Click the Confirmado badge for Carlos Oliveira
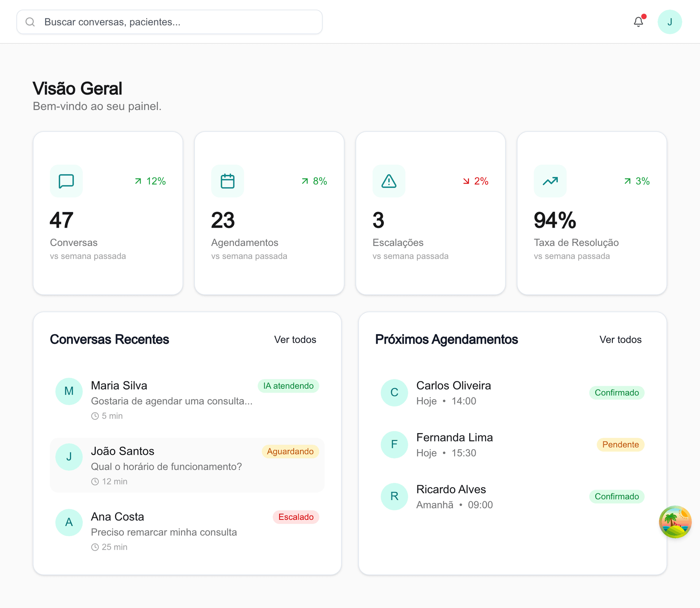This screenshot has width=700, height=608. pyautogui.click(x=617, y=393)
